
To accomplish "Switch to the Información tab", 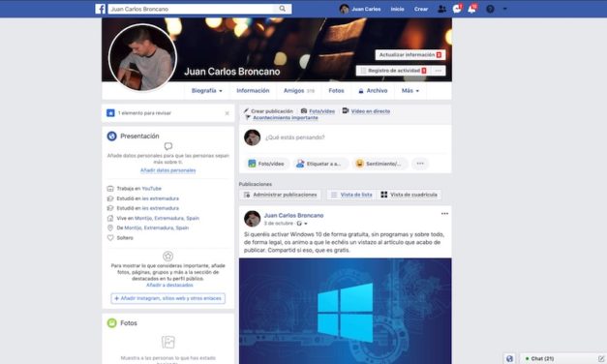I will point(253,91).
